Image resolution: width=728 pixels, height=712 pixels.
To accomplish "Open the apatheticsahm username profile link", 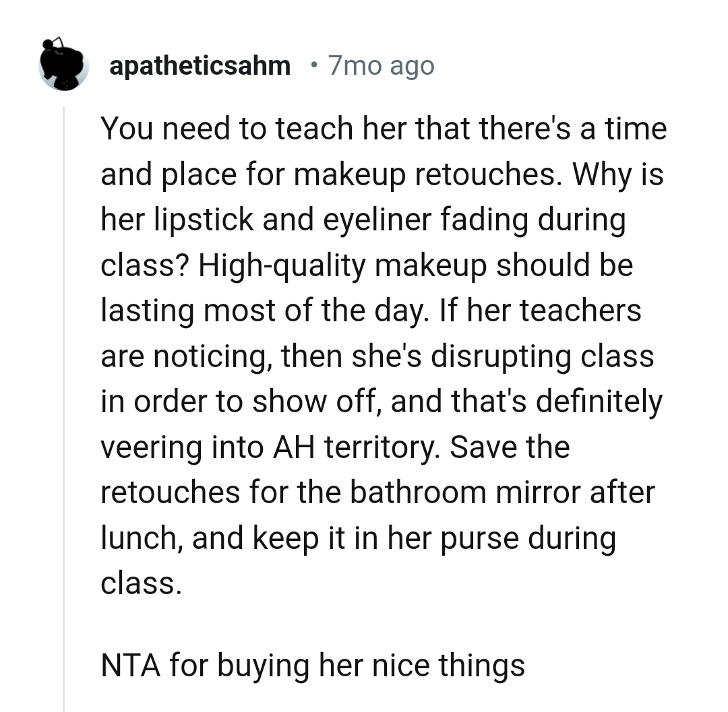I will point(200,66).
